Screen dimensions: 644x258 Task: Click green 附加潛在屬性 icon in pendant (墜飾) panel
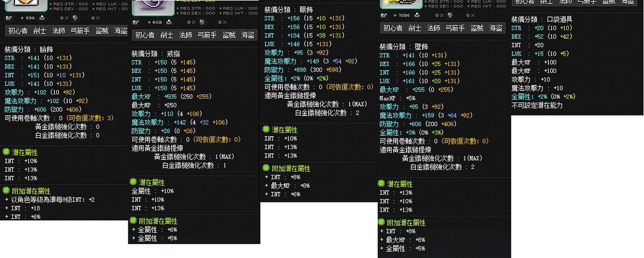(x=382, y=222)
